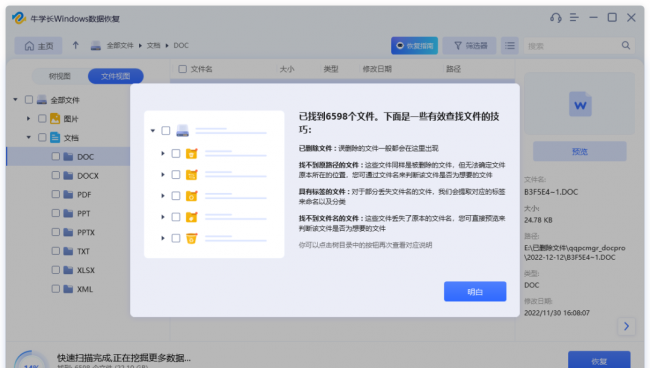Click the 恢复 recover button
The image size is (650, 368).
coord(599,360)
